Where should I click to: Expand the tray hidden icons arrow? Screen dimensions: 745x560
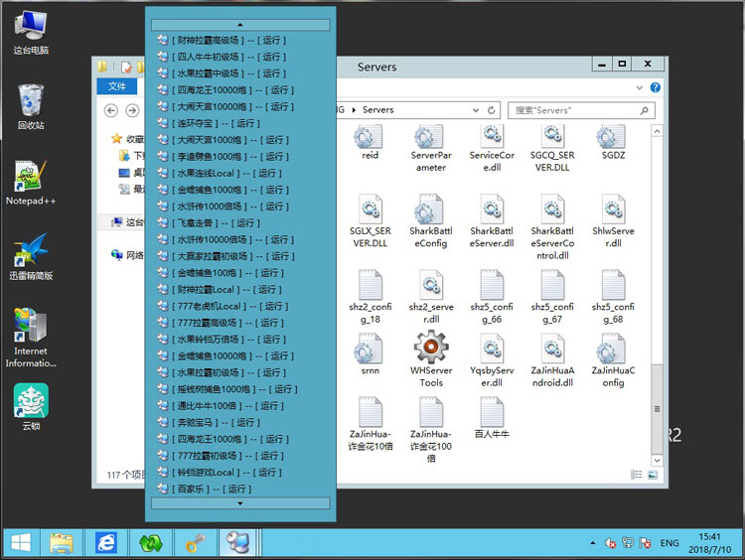[x=592, y=543]
